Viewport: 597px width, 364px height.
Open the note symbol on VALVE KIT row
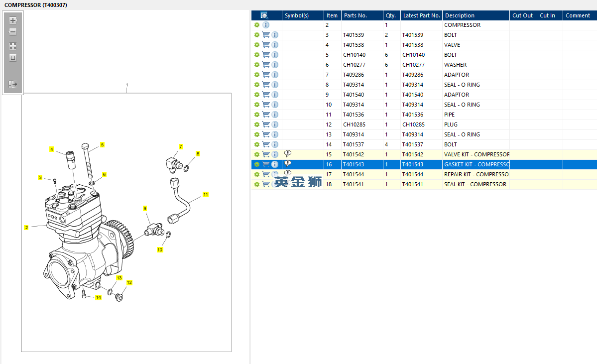[288, 153]
